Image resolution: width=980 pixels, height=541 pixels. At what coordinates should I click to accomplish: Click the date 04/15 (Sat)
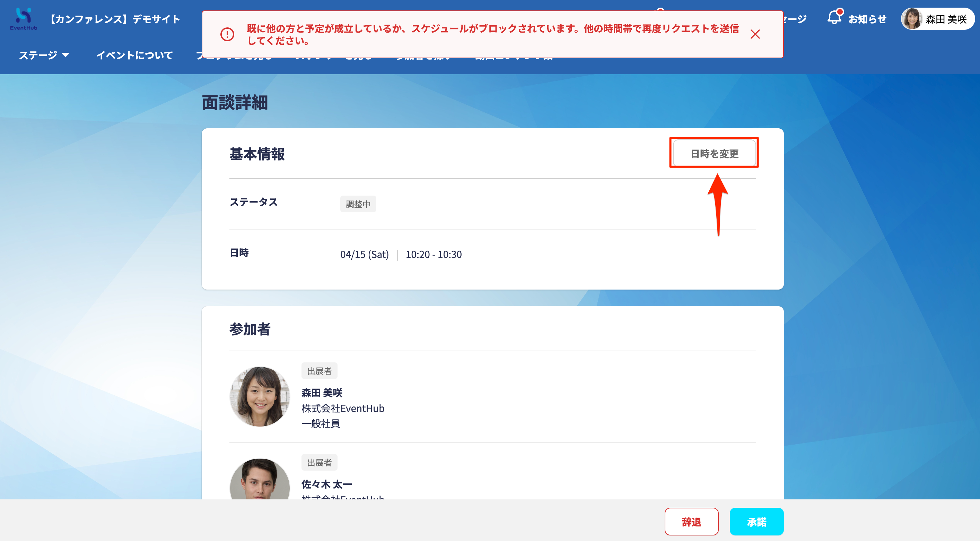(x=365, y=254)
